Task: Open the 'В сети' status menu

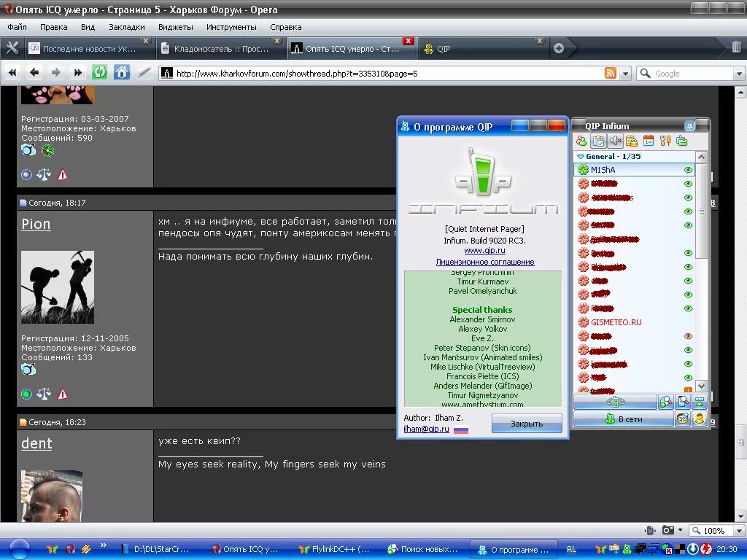Action: (624, 419)
